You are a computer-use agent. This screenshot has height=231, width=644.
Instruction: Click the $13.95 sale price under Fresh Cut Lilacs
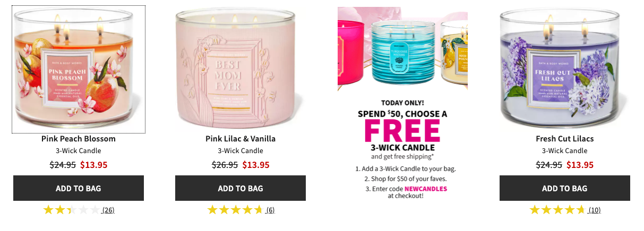(x=580, y=164)
